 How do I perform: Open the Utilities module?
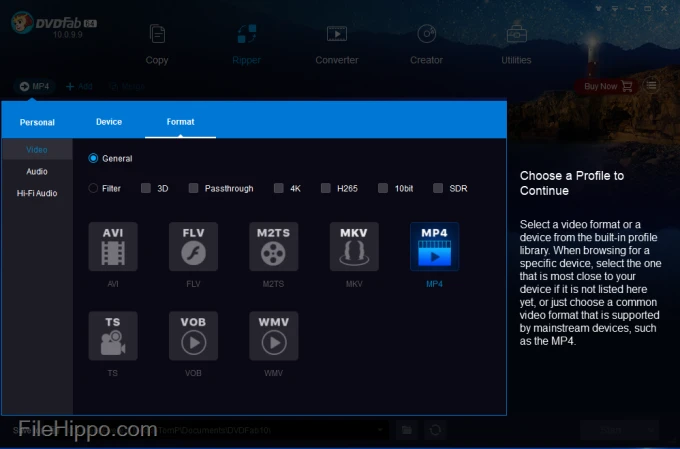(516, 45)
